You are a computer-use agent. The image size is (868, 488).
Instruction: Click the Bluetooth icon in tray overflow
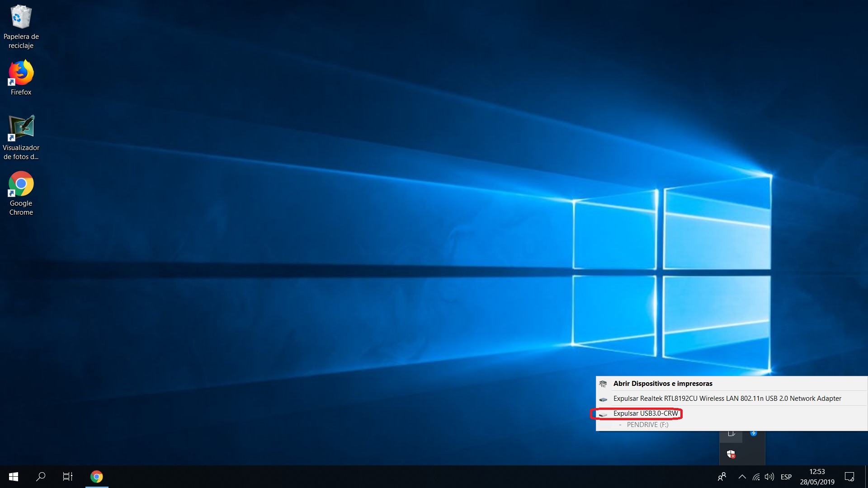click(x=754, y=433)
